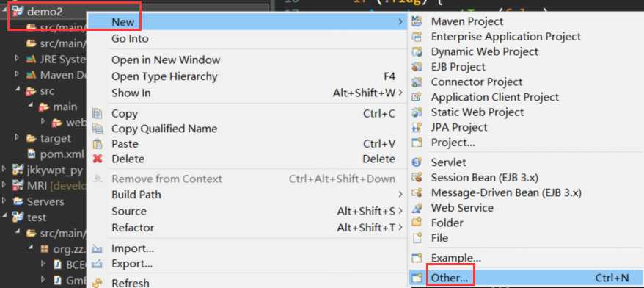
Task: Click the Project... wizard icon
Action: pos(417,143)
